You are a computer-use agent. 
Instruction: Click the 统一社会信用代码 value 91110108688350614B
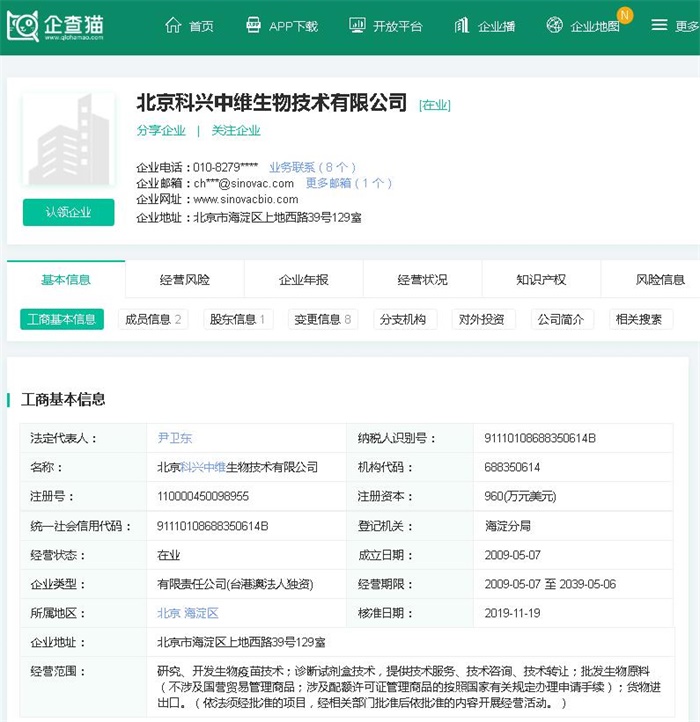click(x=212, y=525)
